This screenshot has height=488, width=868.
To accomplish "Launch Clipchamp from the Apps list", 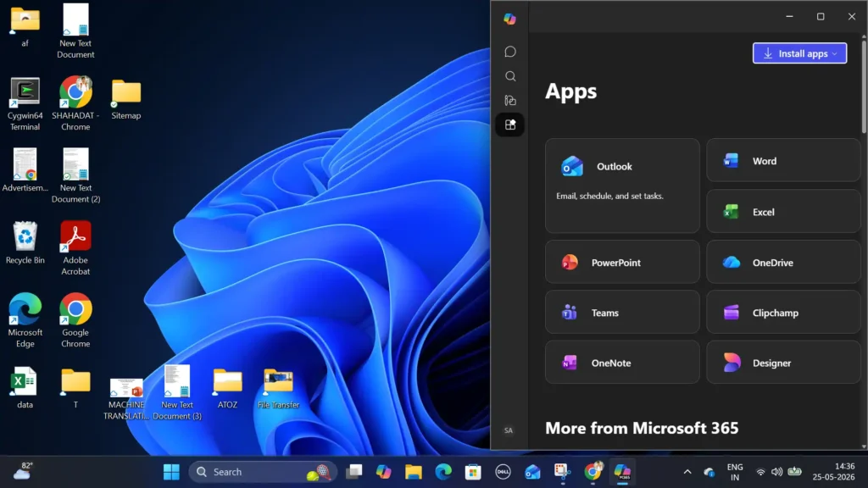I will 783,313.
